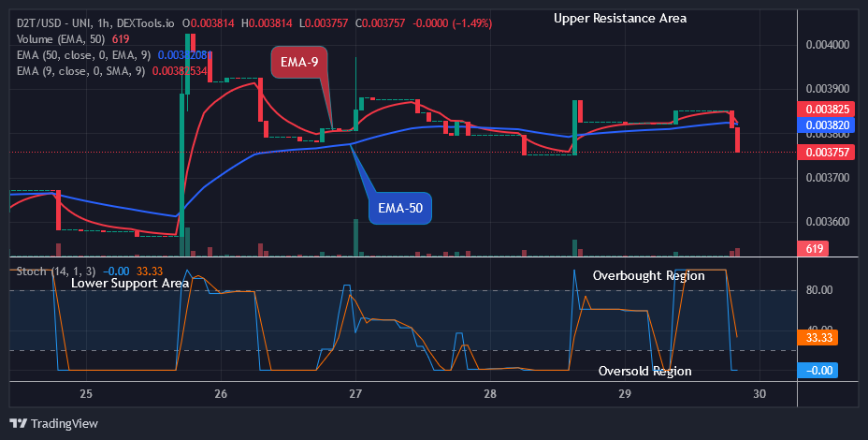
Task: Click the Stoch legend orange value 33.33
Action: point(150,271)
